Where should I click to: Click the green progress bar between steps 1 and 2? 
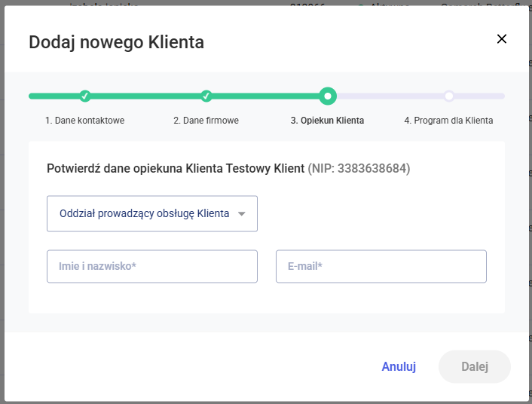point(145,96)
